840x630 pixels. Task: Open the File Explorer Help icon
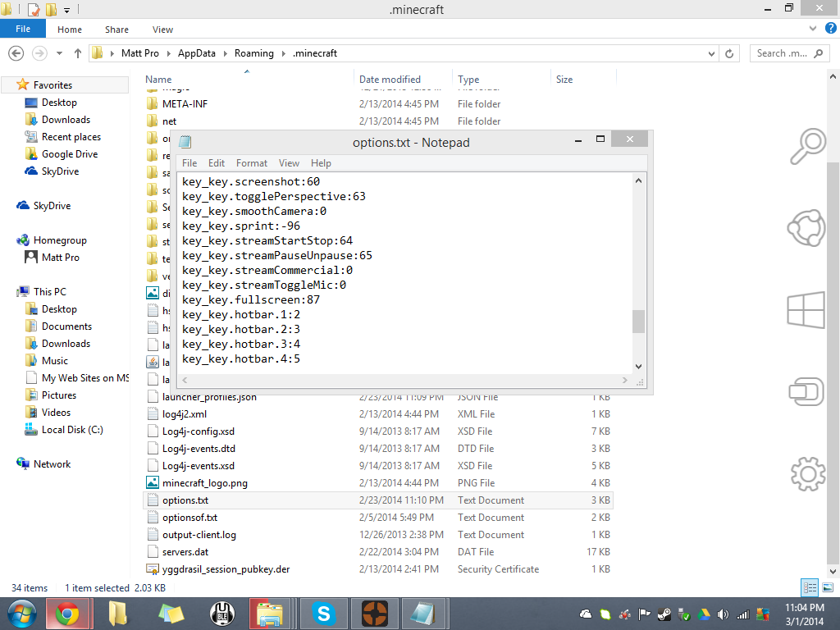(830, 29)
